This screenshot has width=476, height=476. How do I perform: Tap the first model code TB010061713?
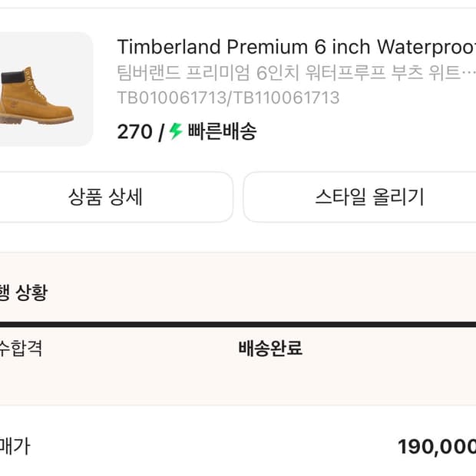point(172,98)
